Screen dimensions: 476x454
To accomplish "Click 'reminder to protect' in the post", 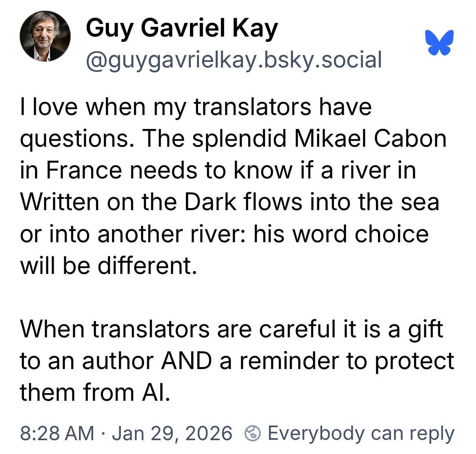I will point(346,361).
